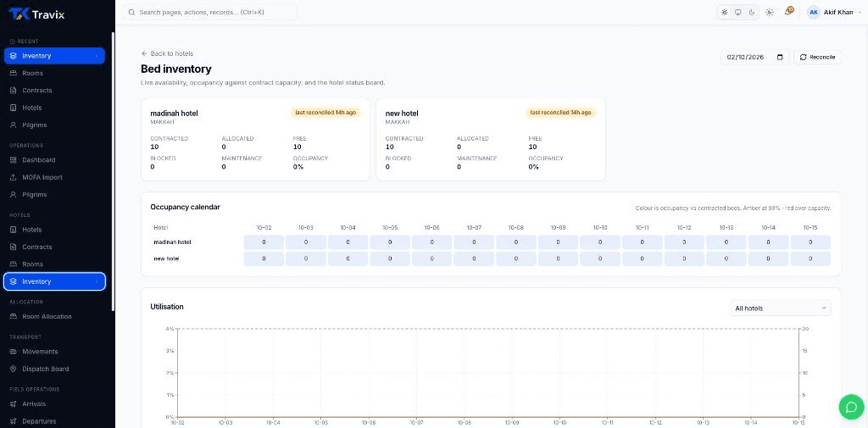Viewport: 868px width, 428px height.
Task: Open Contracts under the Hotels section
Action: pyautogui.click(x=54, y=247)
